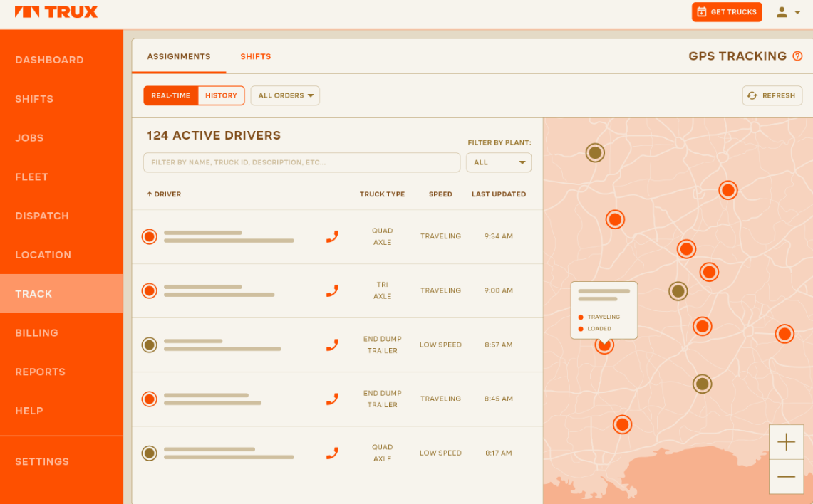Image resolution: width=813 pixels, height=504 pixels.
Task: Open the FILTER BY PLANT dropdown showing ALL
Action: (x=498, y=162)
